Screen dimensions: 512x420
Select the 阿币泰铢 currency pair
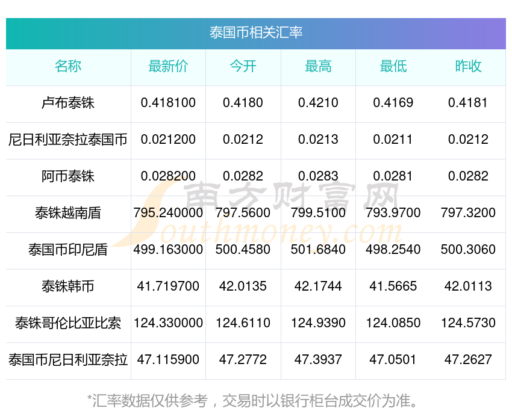pos(68,176)
